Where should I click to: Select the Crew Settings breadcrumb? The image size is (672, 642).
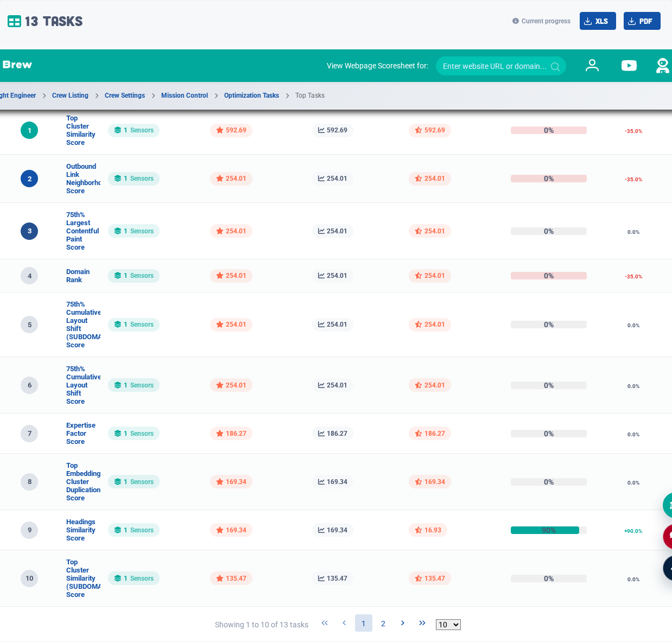coord(125,96)
